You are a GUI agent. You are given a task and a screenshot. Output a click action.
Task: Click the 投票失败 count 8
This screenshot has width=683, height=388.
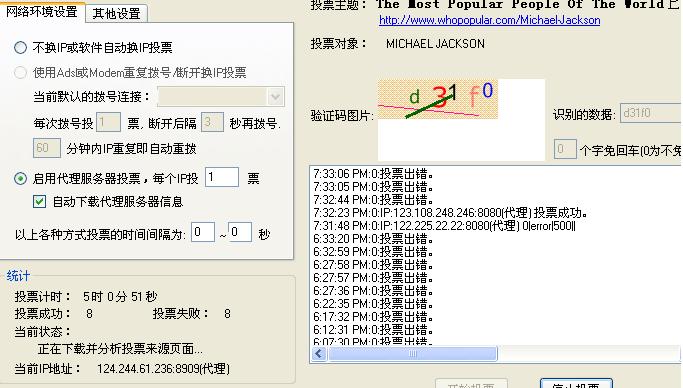click(x=227, y=314)
